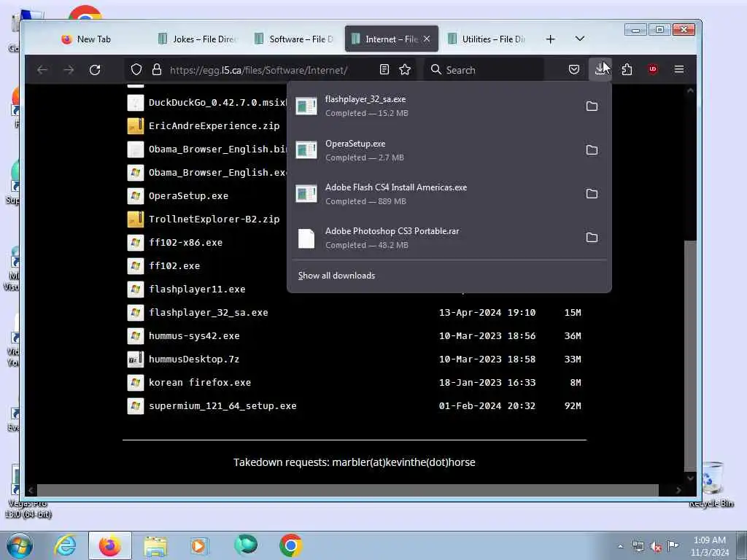Download supermium_121_64_setup.exe link

click(222, 405)
